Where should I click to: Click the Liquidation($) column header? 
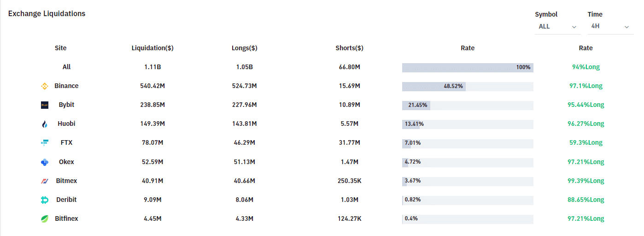tap(152, 48)
